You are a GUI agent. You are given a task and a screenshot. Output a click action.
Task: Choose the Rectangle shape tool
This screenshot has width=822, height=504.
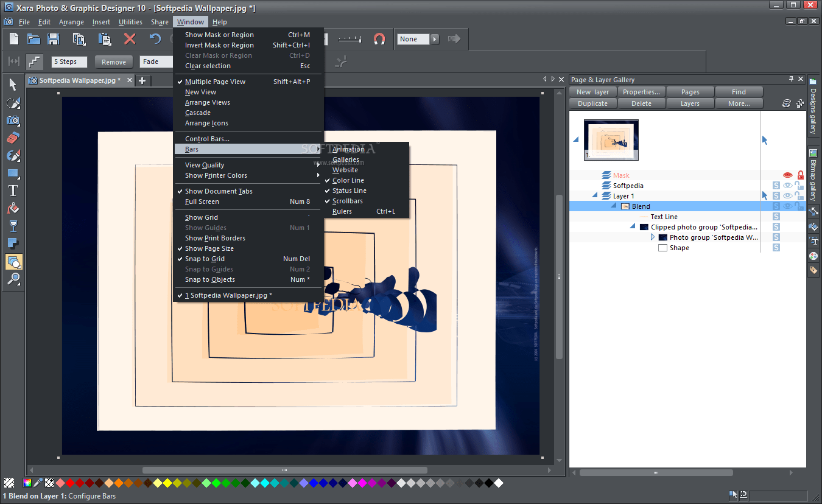tap(13, 173)
